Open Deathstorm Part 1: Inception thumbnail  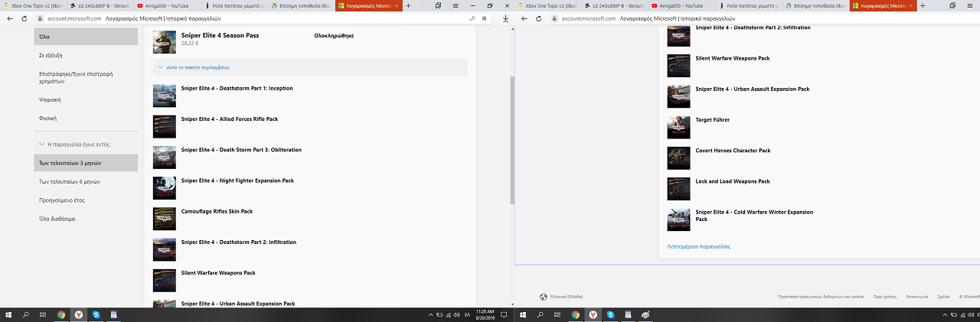click(165, 96)
